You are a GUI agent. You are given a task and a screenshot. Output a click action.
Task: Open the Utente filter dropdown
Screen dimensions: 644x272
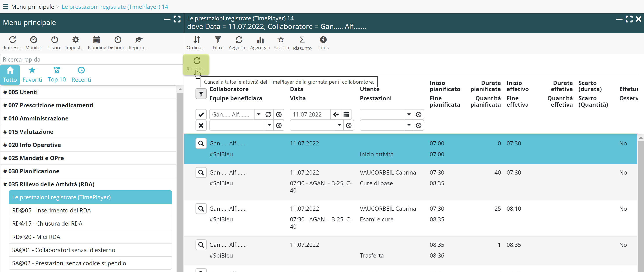click(x=409, y=115)
